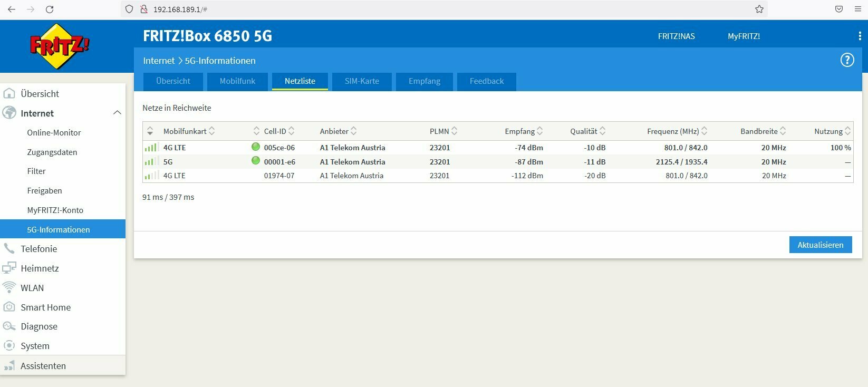Click the -74 dBm Empfang value
Screen dimensions: 868x387
(x=529, y=148)
